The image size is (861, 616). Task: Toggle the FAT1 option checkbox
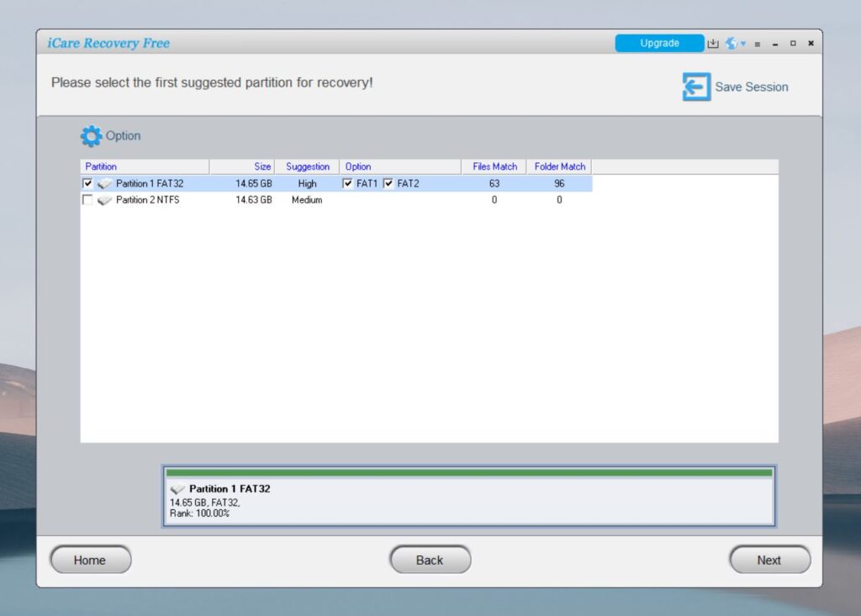click(347, 183)
